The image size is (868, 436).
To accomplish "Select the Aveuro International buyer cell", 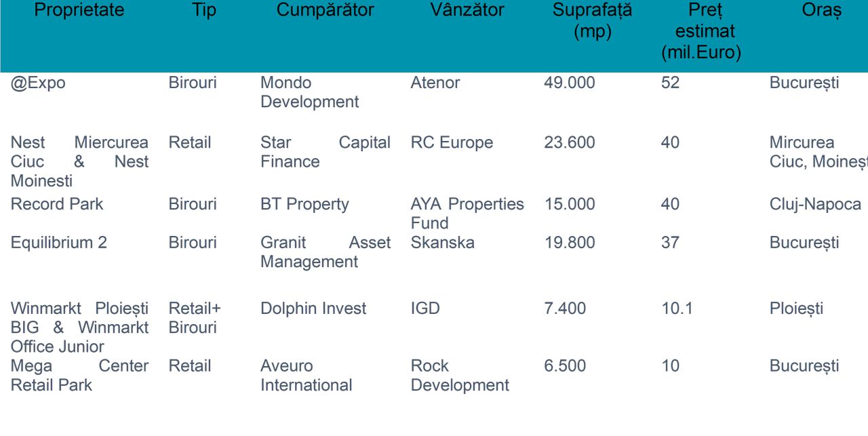I will pyautogui.click(x=307, y=375).
